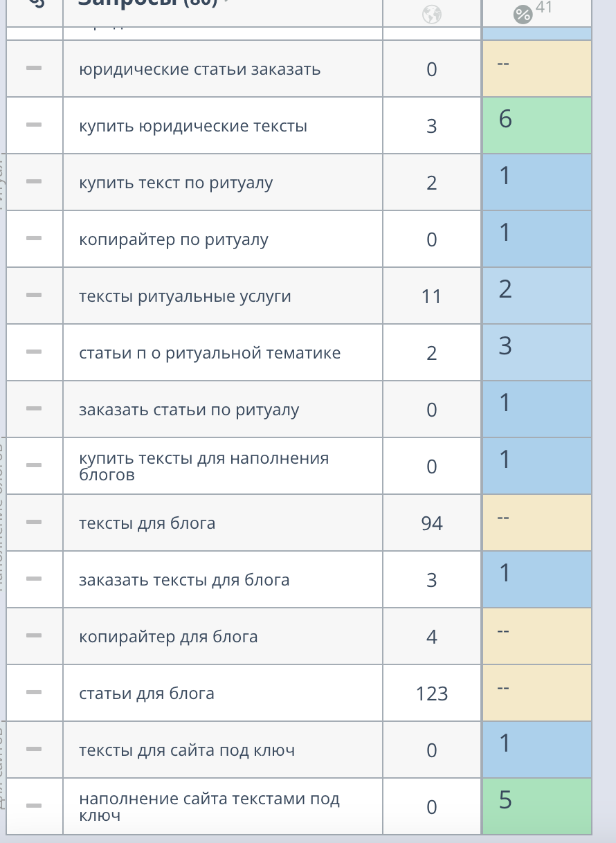Select the query 'купить текст по ритуалу'
The width and height of the screenshot is (616, 843).
(x=176, y=183)
